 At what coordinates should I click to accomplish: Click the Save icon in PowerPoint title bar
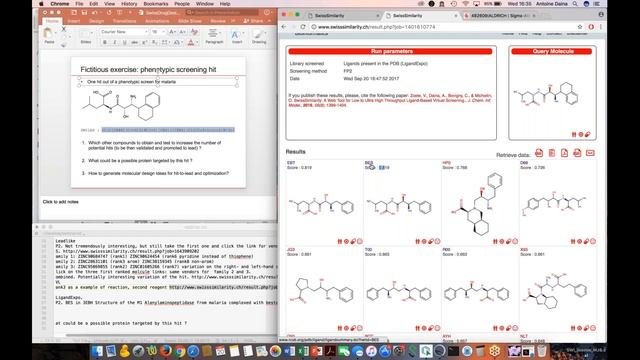[x=84, y=12]
